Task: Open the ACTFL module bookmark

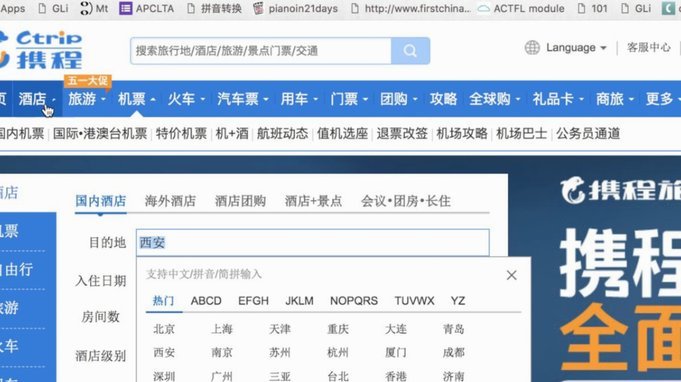Action: (x=521, y=8)
